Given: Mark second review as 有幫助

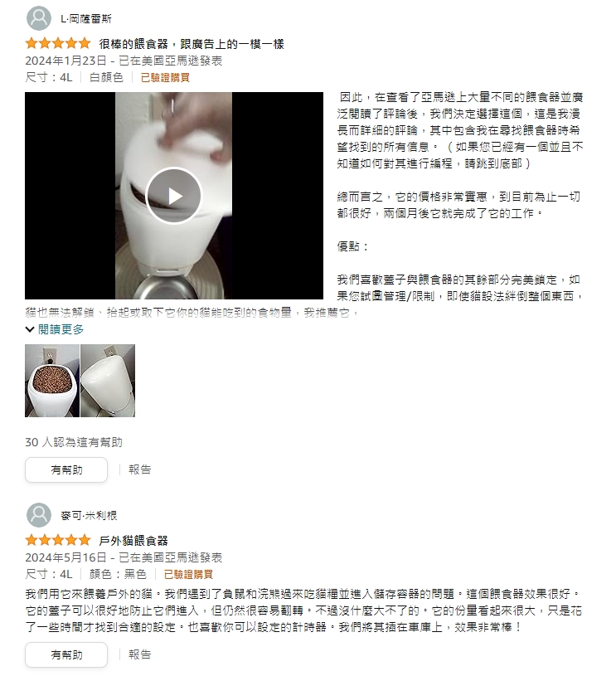Looking at the screenshot, I should 66,655.
